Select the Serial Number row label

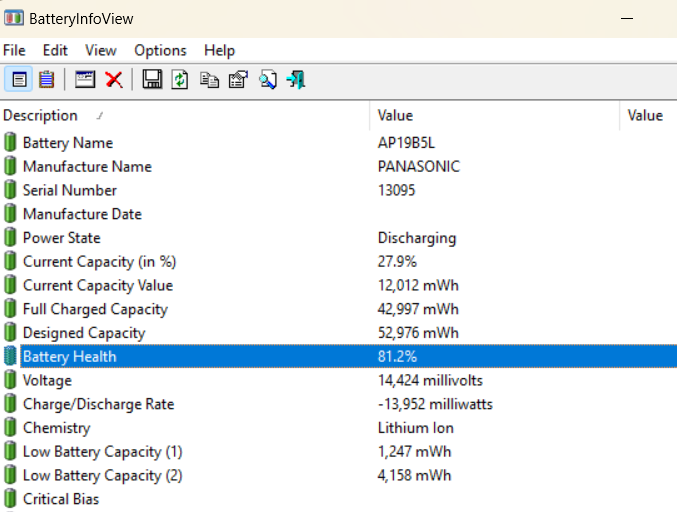coord(70,190)
